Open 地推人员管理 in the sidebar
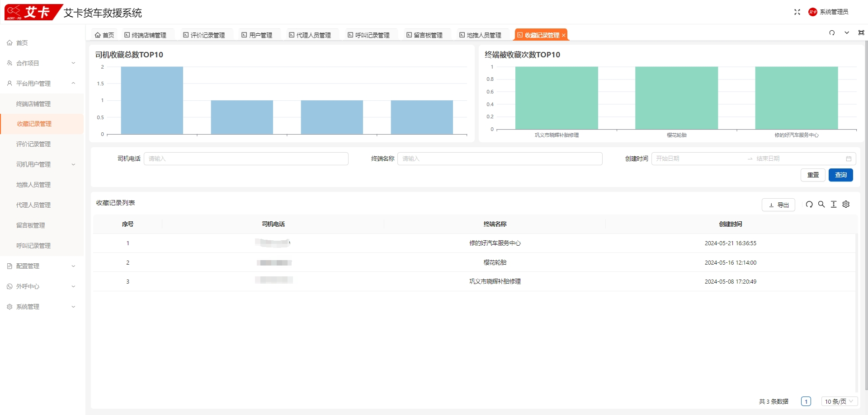This screenshot has height=415, width=868. 42,185
